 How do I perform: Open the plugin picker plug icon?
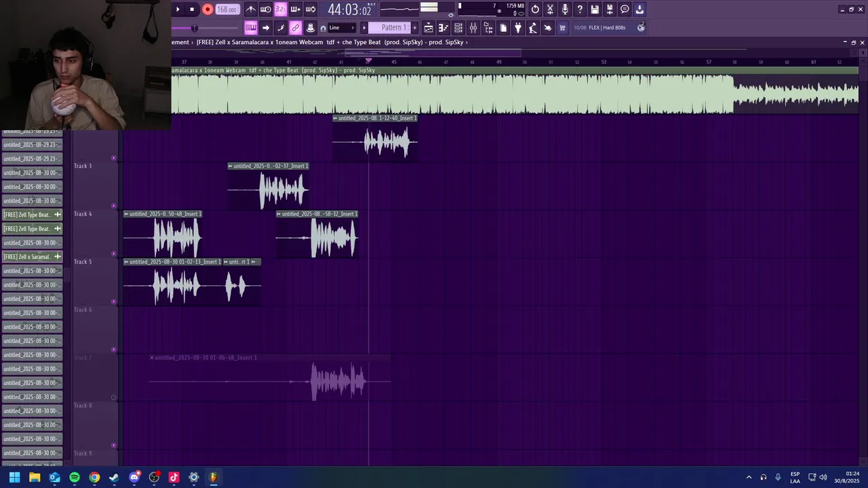click(x=518, y=28)
